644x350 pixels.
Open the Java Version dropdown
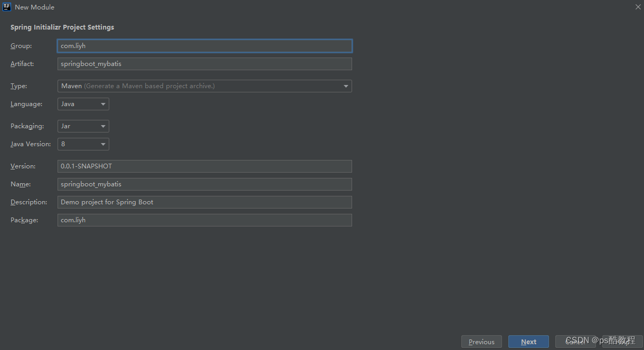click(83, 144)
